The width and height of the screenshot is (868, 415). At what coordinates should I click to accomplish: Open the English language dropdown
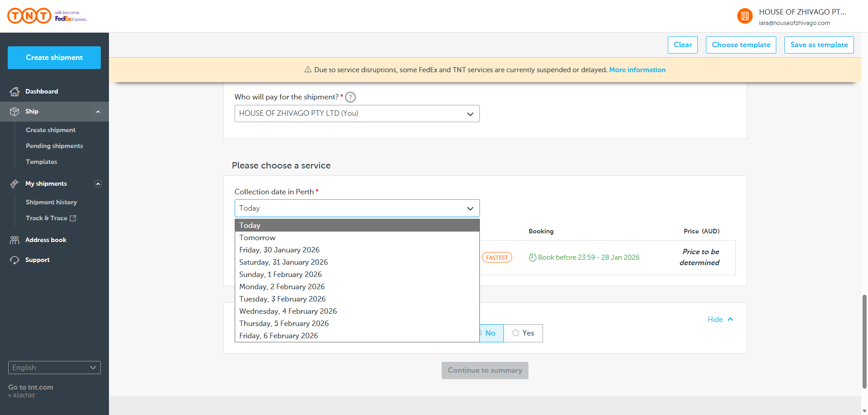point(54,368)
